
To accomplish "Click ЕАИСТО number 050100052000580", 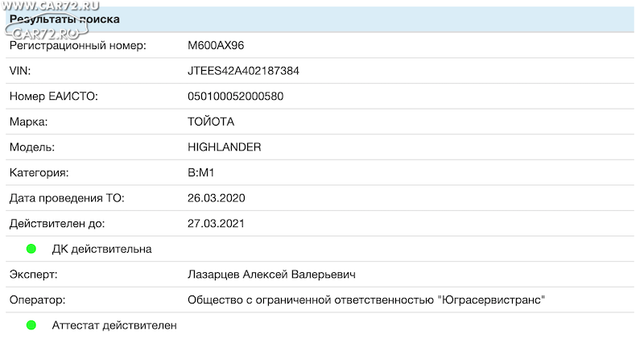I will pyautogui.click(x=235, y=96).
